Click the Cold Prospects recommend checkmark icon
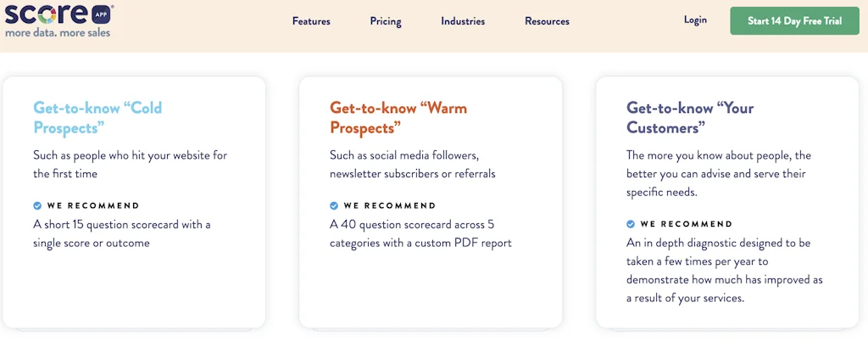Image resolution: width=868 pixels, height=342 pixels. click(x=37, y=205)
